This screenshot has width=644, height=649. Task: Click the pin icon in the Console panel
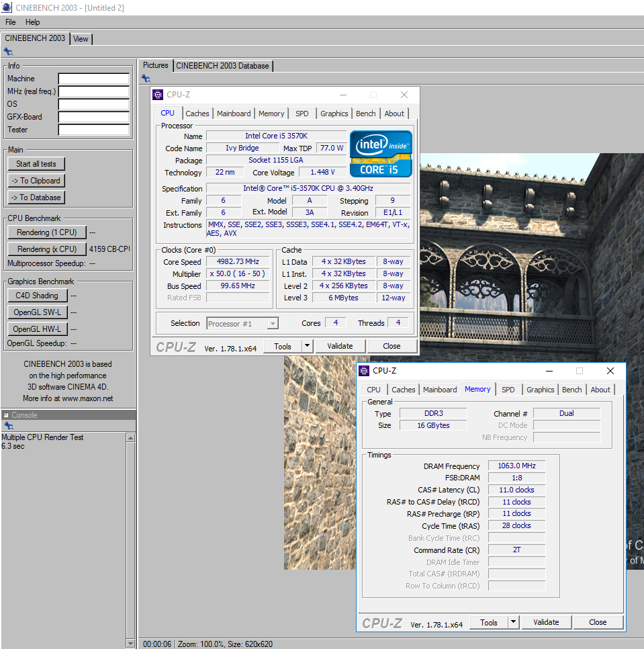(8, 425)
